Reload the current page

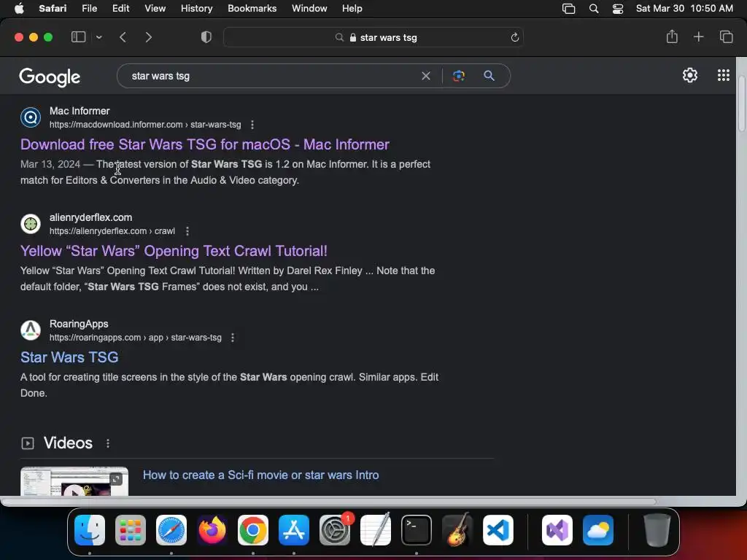514,38
